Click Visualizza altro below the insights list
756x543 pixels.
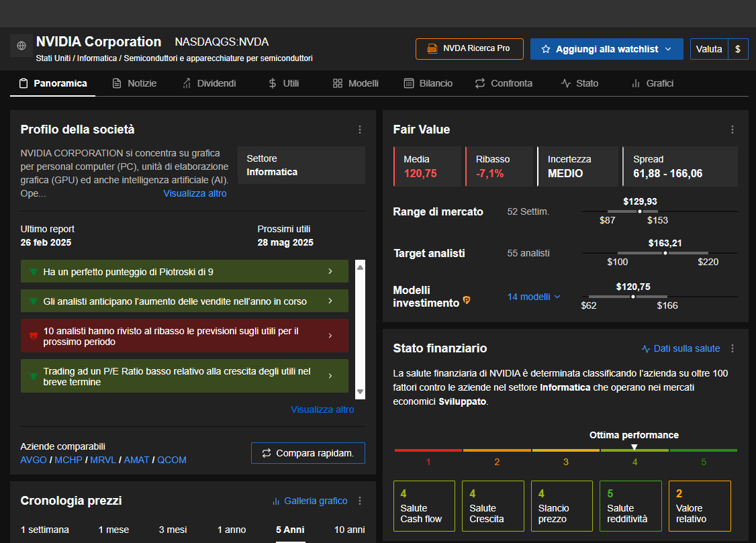322,409
